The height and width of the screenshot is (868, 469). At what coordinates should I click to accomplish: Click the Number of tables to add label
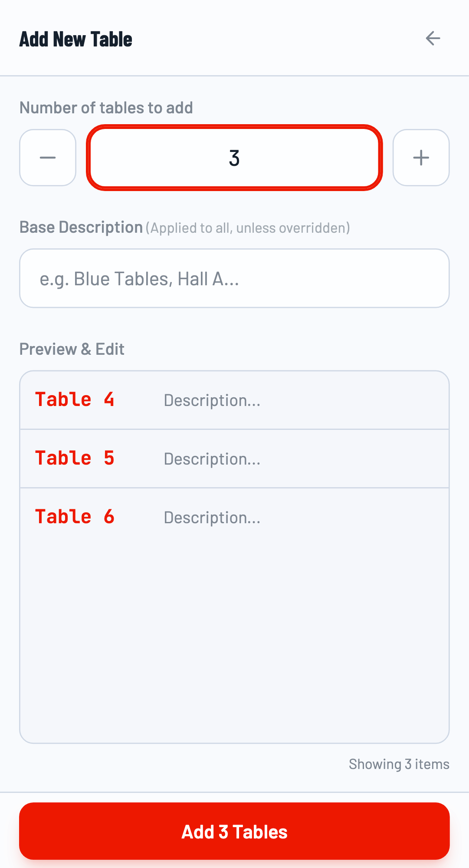click(106, 107)
